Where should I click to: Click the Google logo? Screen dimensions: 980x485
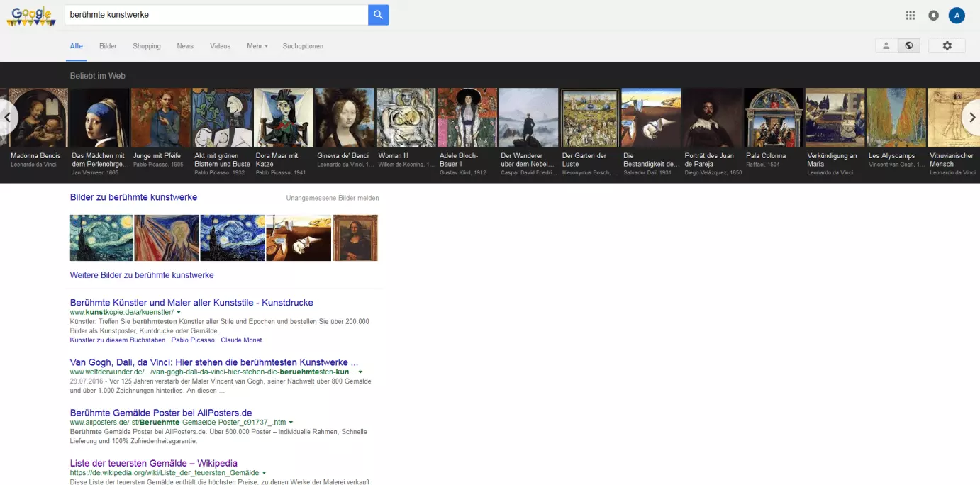pyautogui.click(x=31, y=16)
